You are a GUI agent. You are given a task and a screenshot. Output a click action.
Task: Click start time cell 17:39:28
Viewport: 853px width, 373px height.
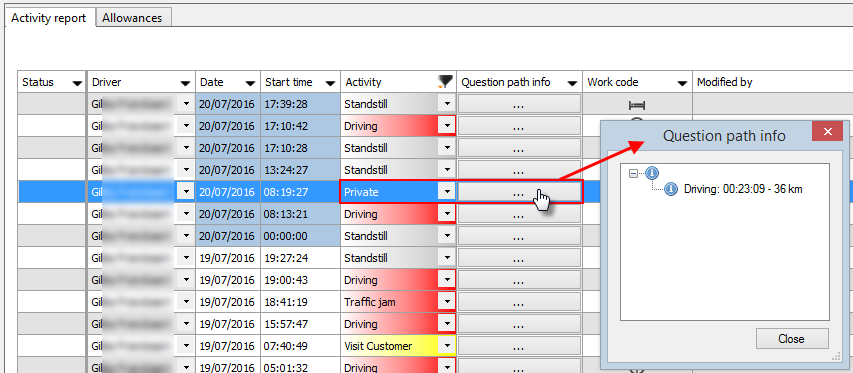(x=300, y=103)
